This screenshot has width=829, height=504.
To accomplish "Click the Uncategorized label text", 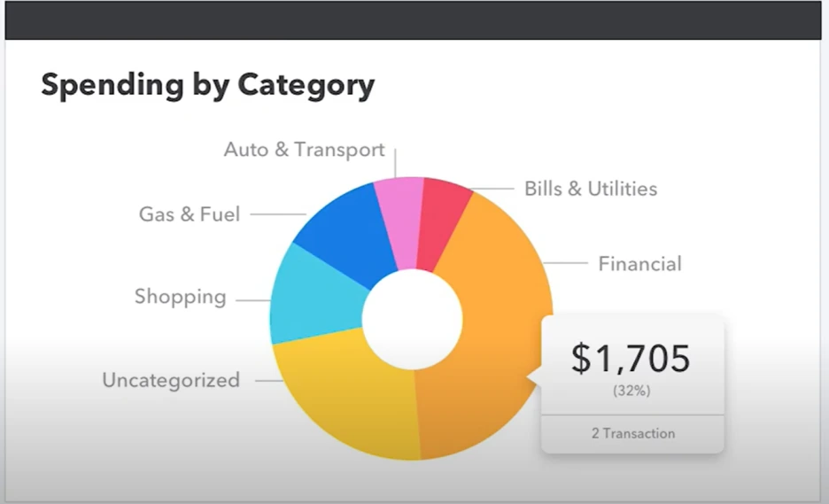I will (171, 380).
